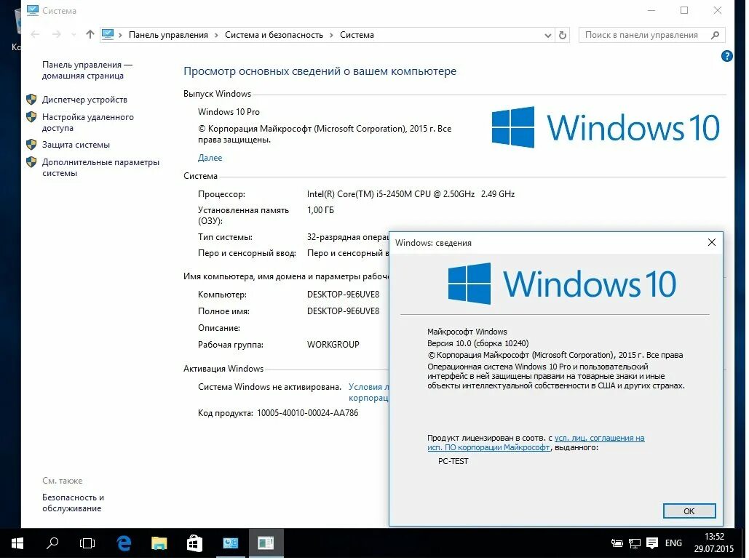749x560 pixels.
Task: Click the shield icon beside Диспетчер устройств
Action: [x=31, y=100]
